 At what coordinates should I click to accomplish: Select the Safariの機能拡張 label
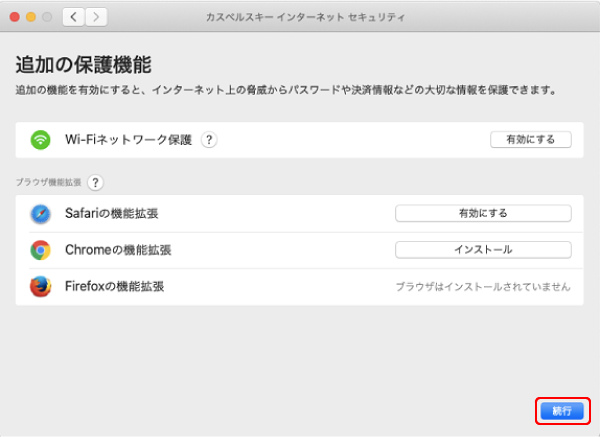(111, 213)
